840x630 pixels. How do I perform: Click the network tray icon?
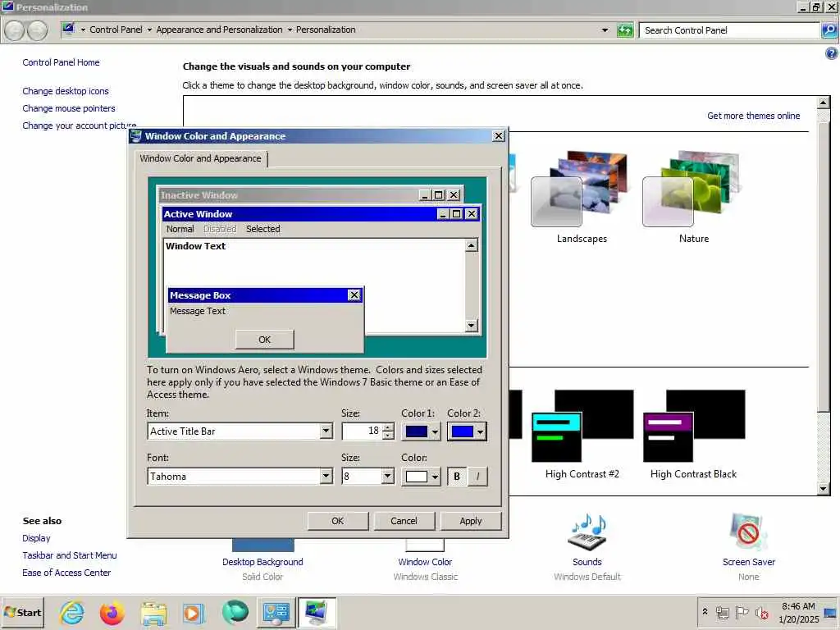click(723, 612)
